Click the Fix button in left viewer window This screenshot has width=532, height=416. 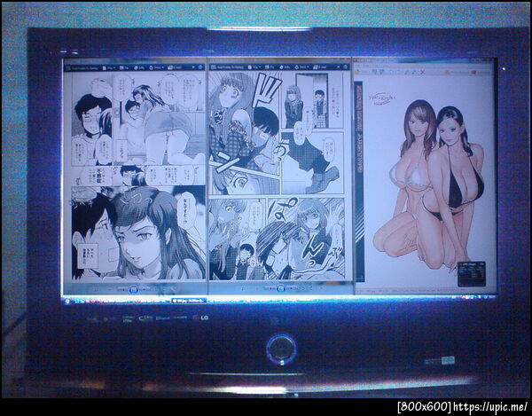tap(126, 67)
